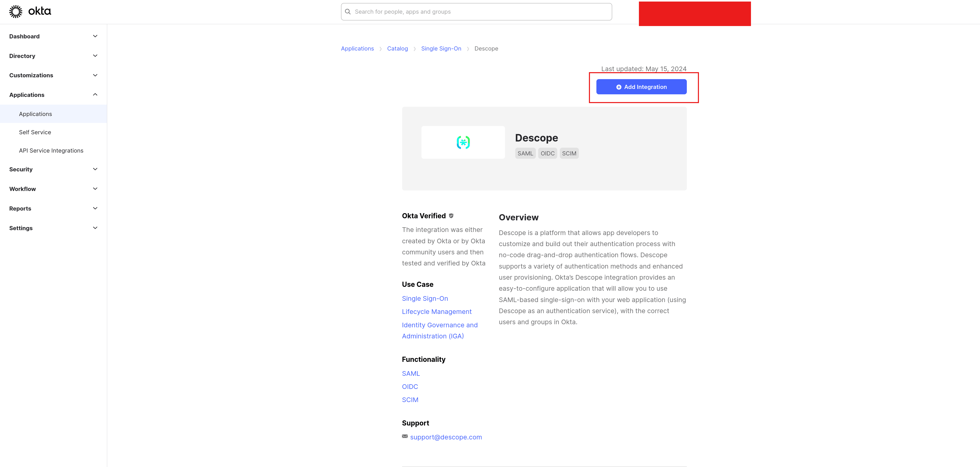
Task: Click the support@descope.com email link
Action: pos(446,437)
